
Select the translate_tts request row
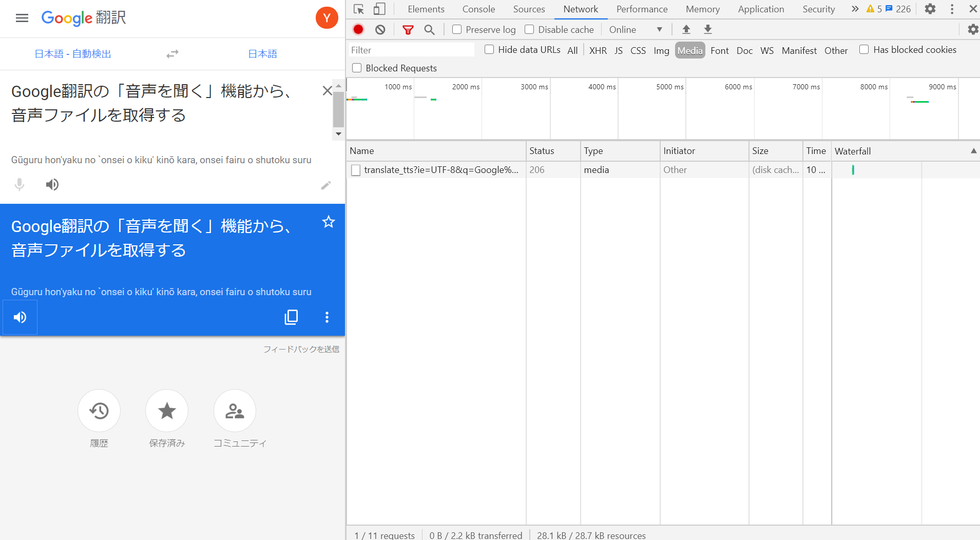pyautogui.click(x=663, y=170)
